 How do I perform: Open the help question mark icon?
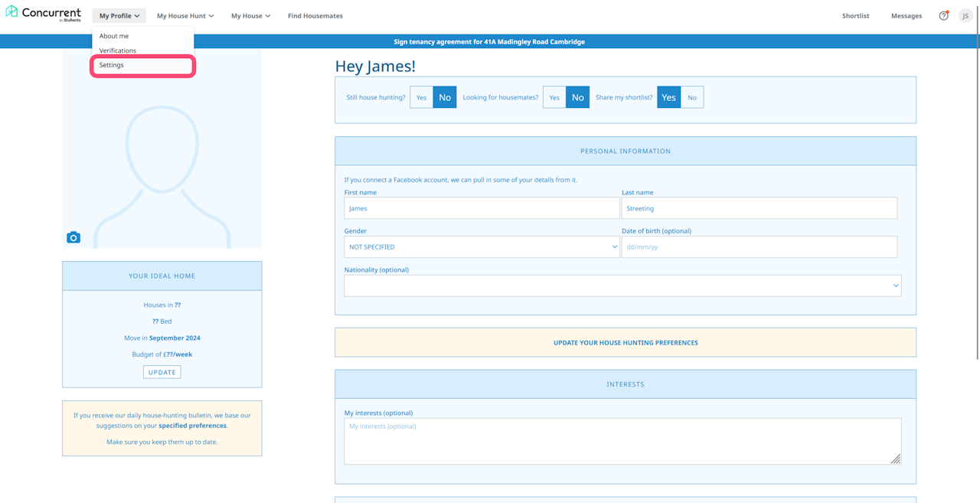pyautogui.click(x=943, y=15)
